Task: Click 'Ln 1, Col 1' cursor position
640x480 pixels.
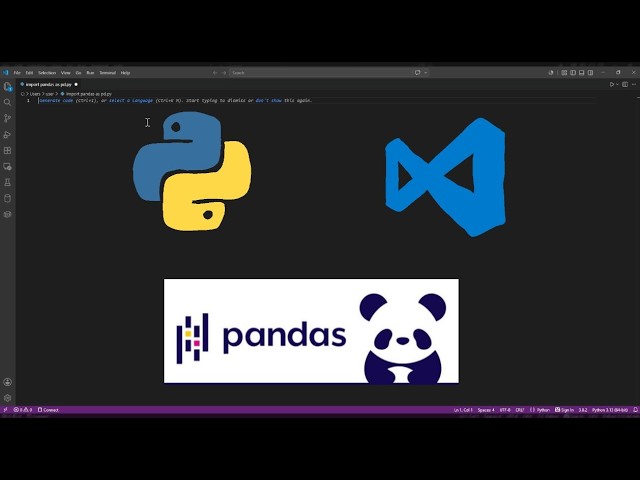Action: pos(463,410)
